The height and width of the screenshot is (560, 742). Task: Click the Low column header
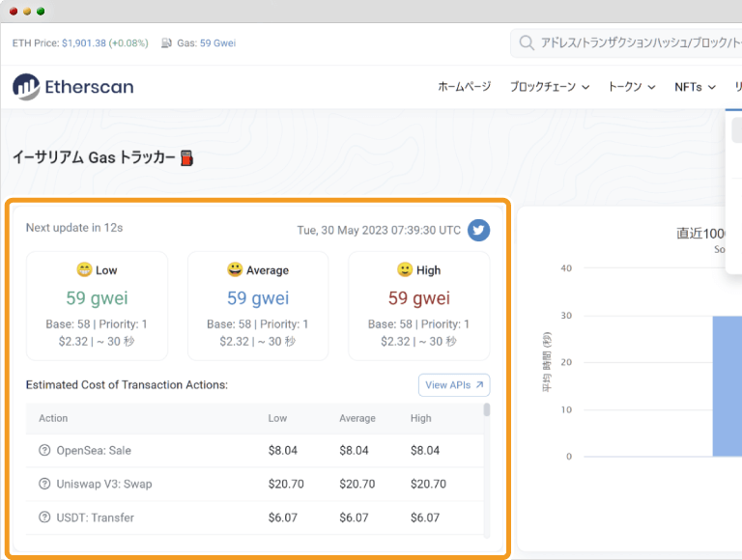coord(277,418)
